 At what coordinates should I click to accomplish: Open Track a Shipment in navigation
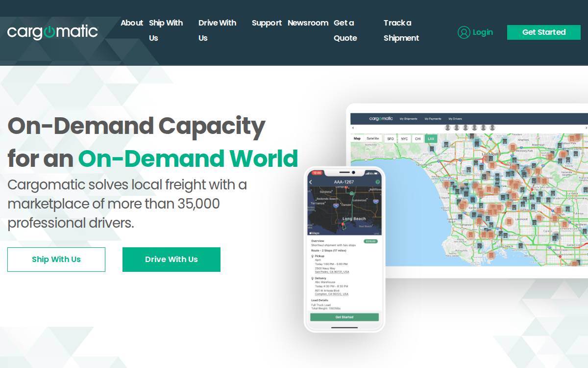tap(401, 30)
